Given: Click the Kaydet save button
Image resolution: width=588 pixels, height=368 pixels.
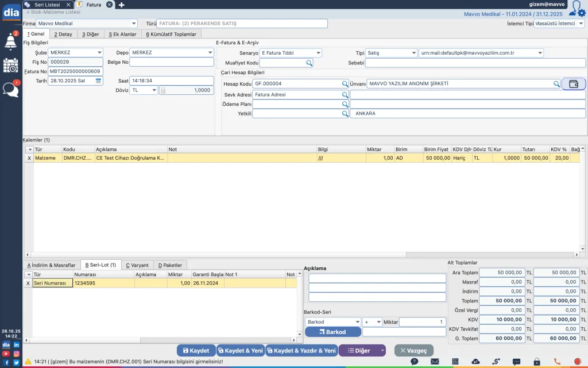Looking at the screenshot, I should point(196,350).
